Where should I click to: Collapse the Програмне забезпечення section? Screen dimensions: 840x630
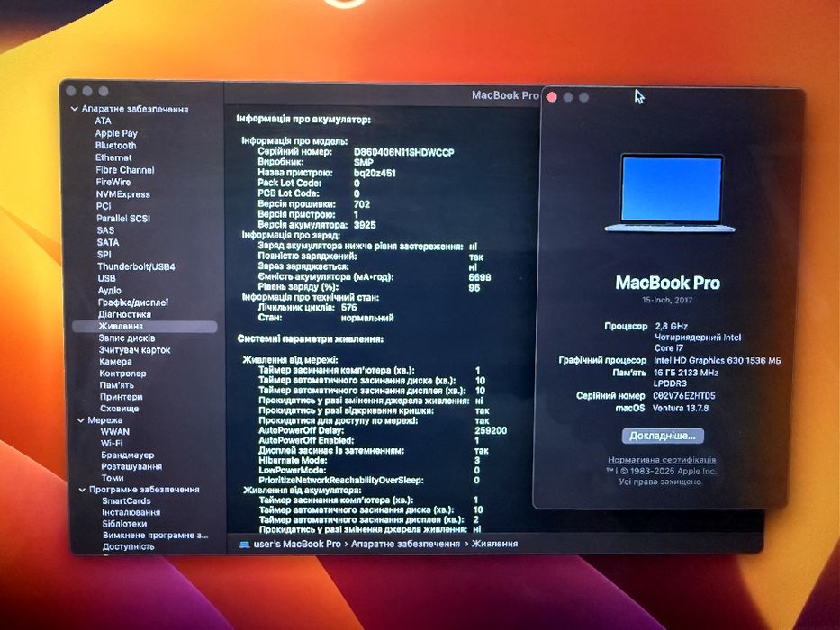[x=82, y=490]
